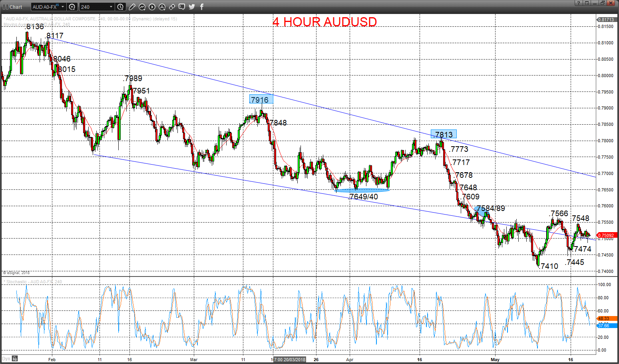The width and height of the screenshot is (619, 364).
Task: Click the Chart title label
Action: [x=16, y=7]
